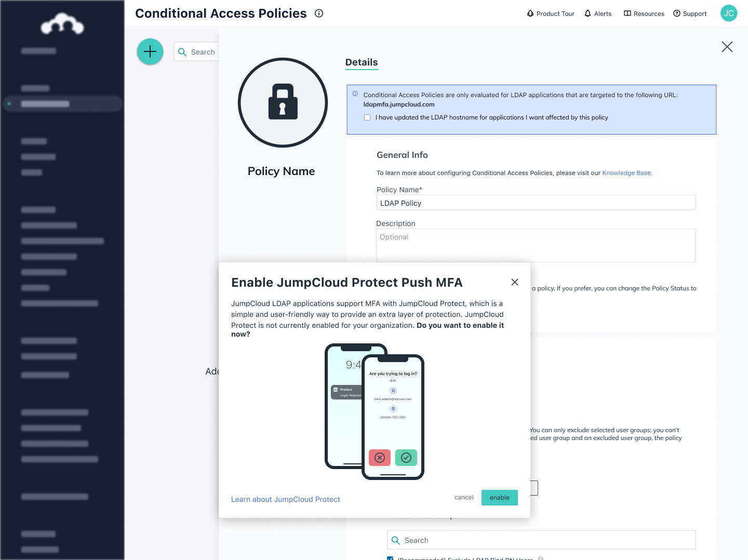Uncheck Exclude LDAP Bind DN Users

point(390,558)
